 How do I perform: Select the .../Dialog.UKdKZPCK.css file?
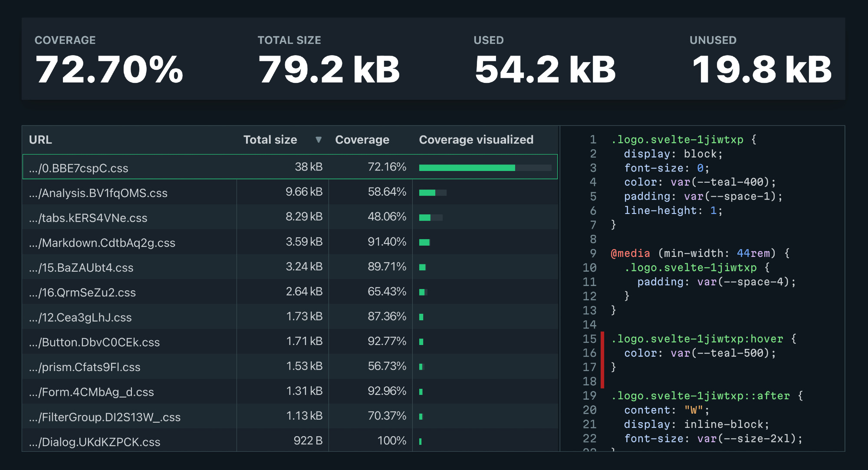pos(95,442)
